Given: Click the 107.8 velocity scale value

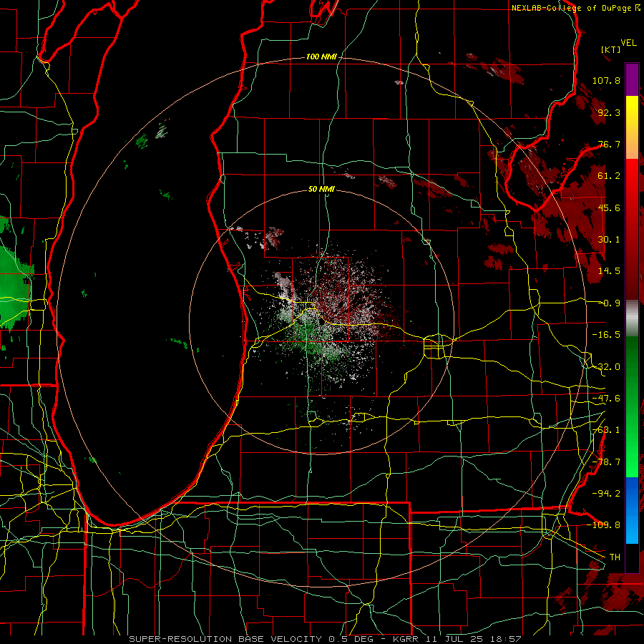Looking at the screenshot, I should (x=606, y=80).
